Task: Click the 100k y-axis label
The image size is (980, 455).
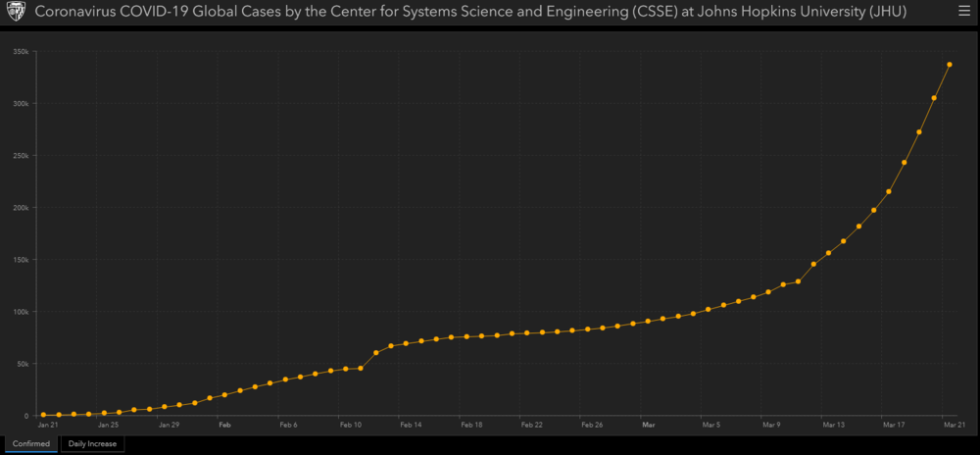Action: pos(21,311)
